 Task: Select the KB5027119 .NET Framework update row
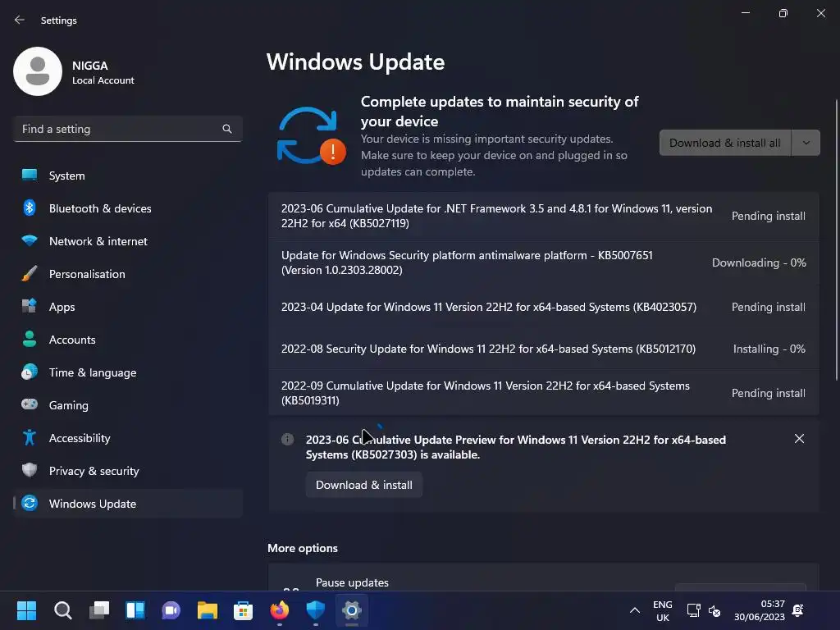click(544, 216)
